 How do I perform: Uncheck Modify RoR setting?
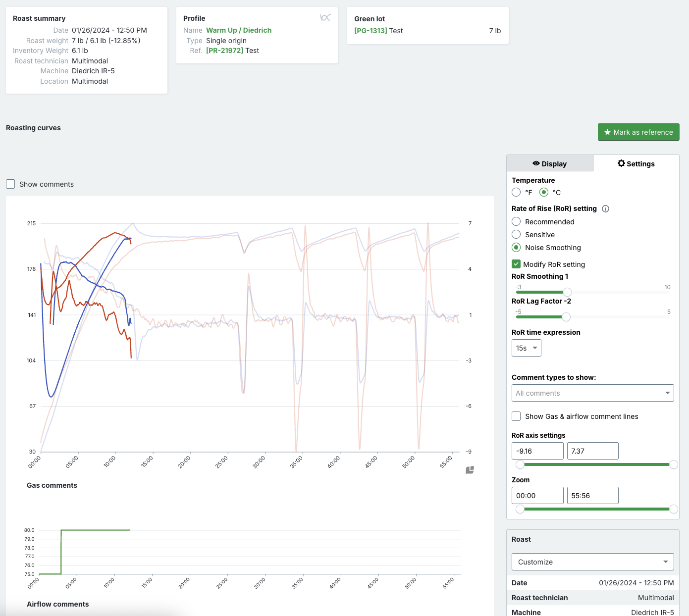(x=516, y=264)
